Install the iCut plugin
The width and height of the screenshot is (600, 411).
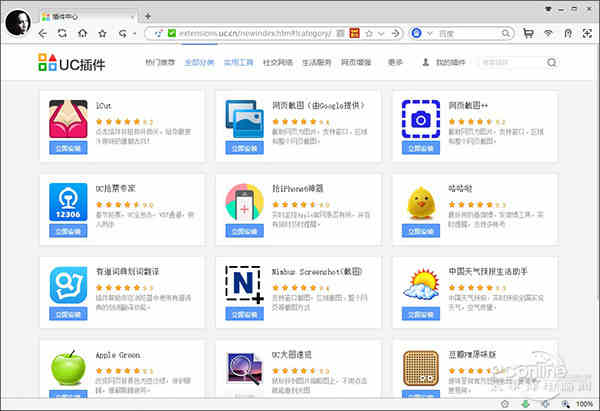(x=68, y=148)
